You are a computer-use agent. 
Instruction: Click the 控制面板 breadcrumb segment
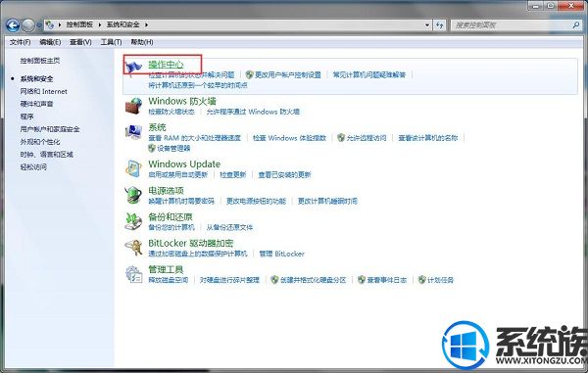[x=79, y=24]
